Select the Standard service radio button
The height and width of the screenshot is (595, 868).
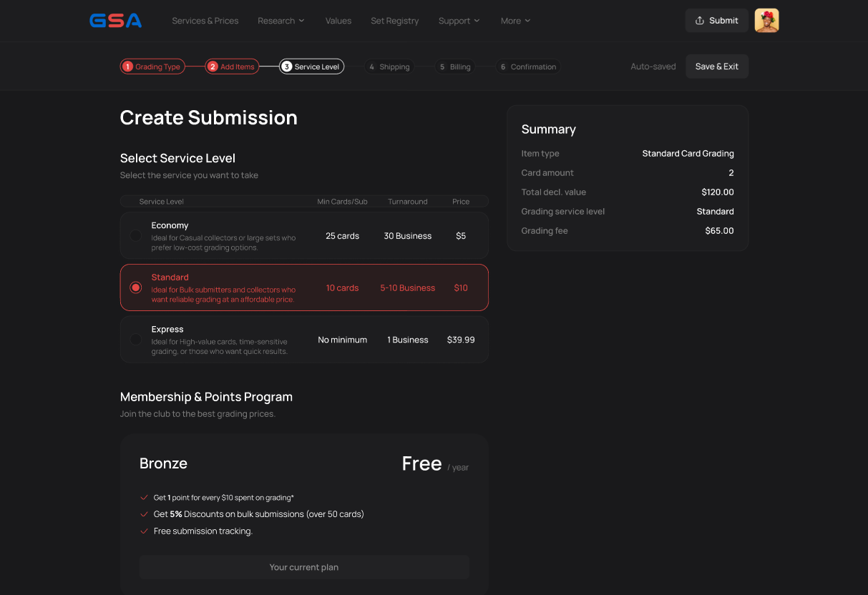(x=135, y=287)
